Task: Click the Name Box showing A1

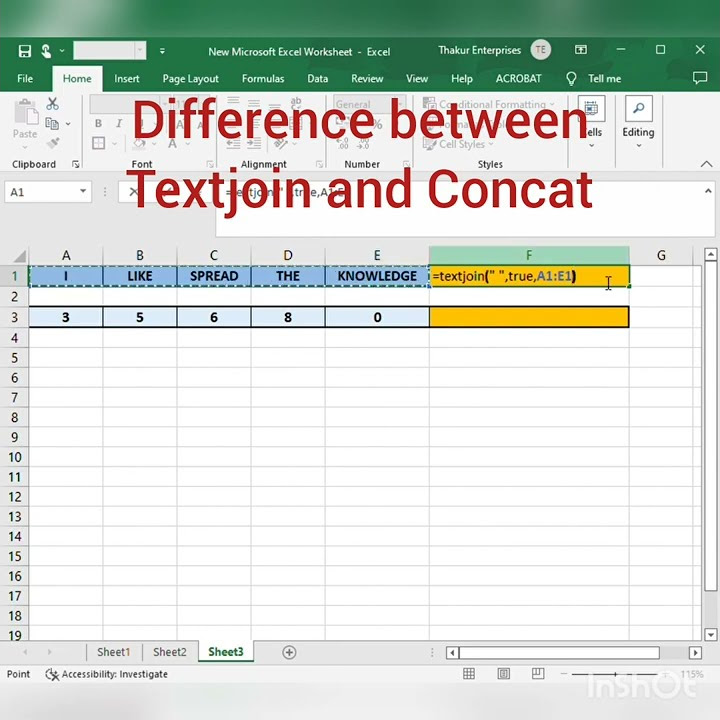Action: tap(40, 192)
